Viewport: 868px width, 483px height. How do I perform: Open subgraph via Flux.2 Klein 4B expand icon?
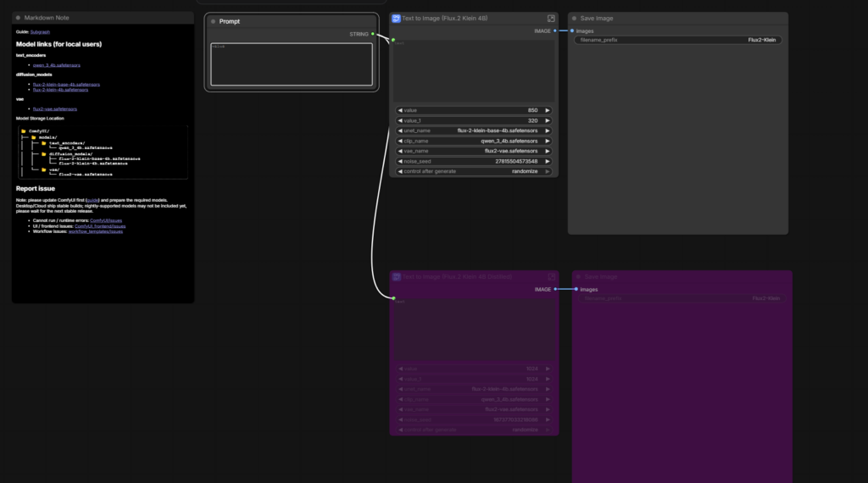551,18
